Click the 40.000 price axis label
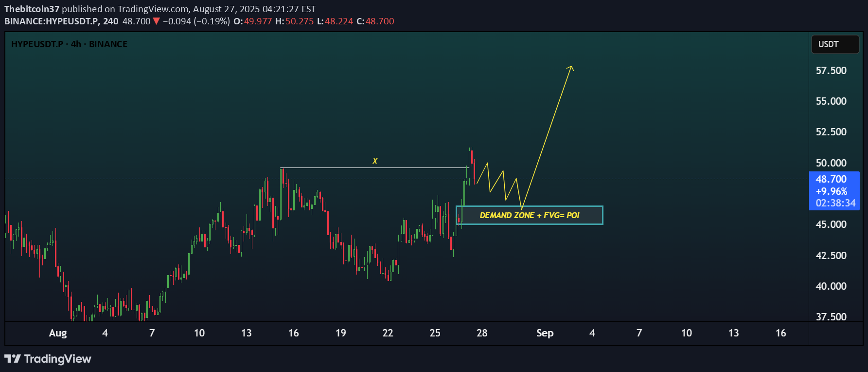Image resolution: width=868 pixels, height=372 pixels. (x=831, y=286)
